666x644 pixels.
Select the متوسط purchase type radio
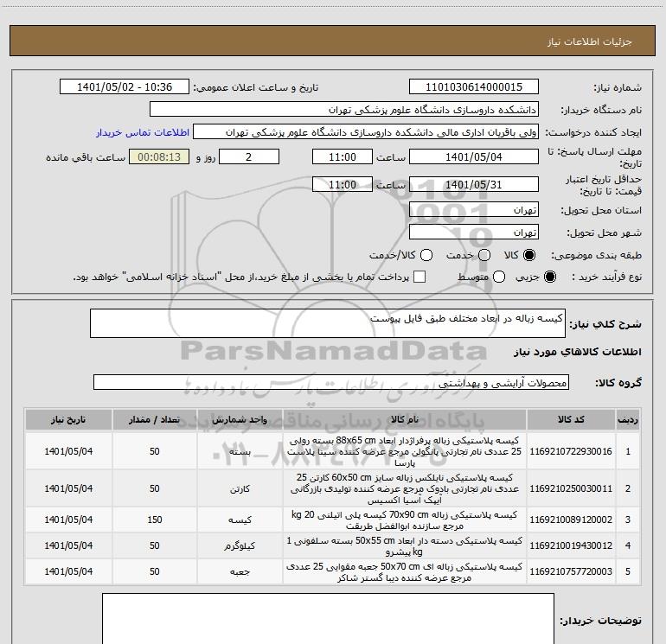499,277
